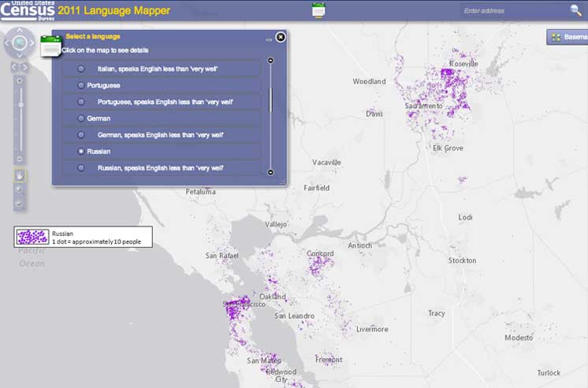Click the zoom in plus button

click(20, 80)
